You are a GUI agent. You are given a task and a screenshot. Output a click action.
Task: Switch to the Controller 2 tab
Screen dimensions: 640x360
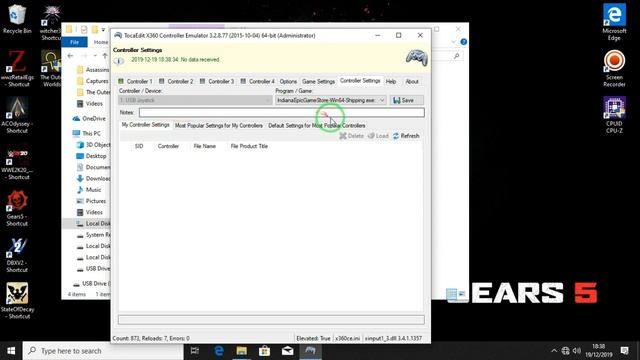[x=176, y=81]
